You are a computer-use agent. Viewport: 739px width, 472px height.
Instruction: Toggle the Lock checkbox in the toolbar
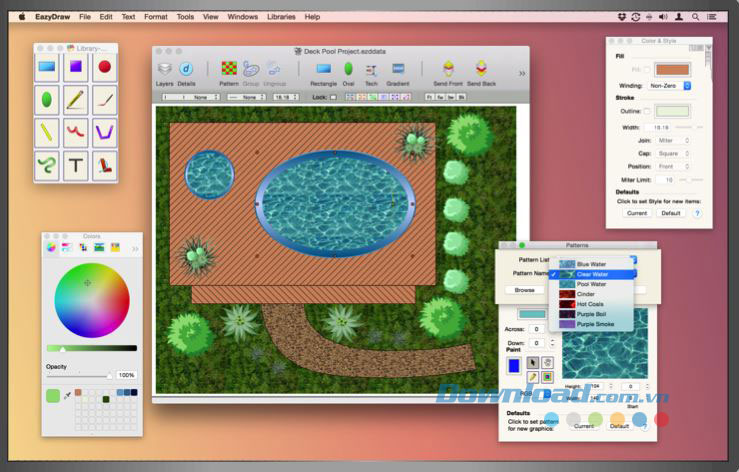[333, 97]
